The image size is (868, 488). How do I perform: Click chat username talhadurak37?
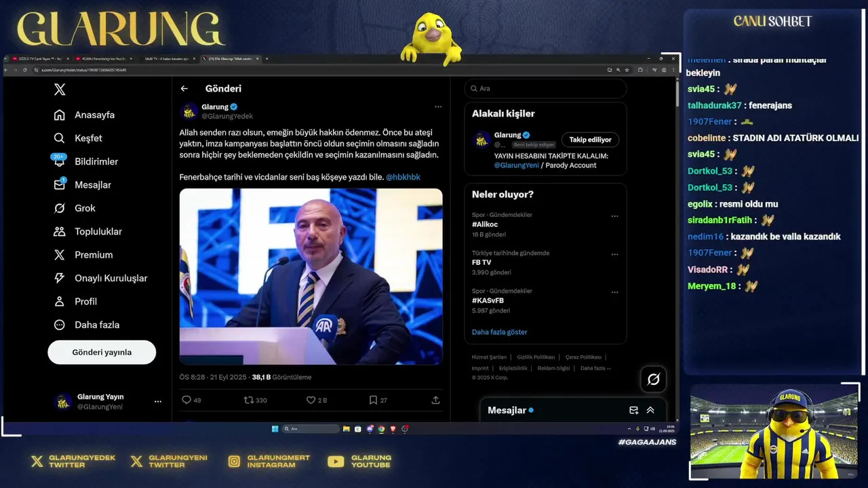coord(715,106)
